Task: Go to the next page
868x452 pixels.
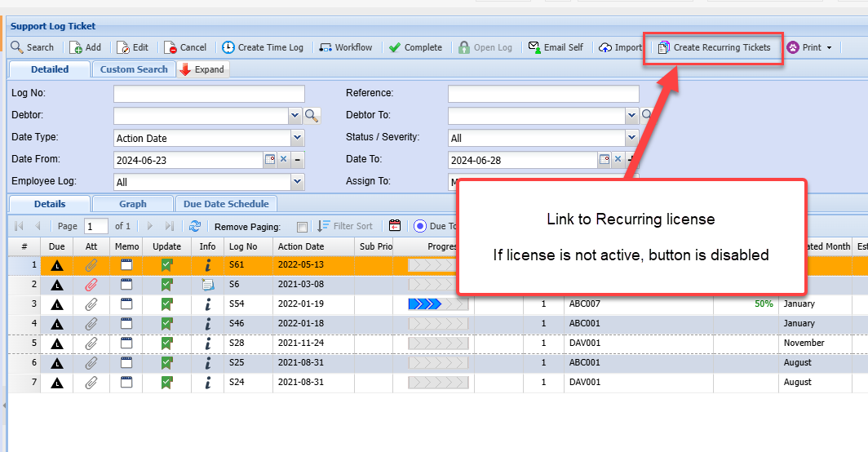Action: [149, 226]
